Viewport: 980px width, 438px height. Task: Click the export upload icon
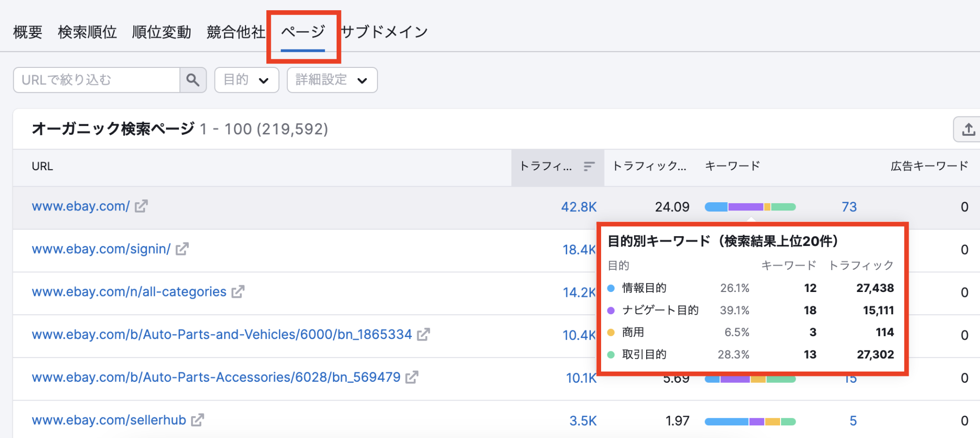968,129
